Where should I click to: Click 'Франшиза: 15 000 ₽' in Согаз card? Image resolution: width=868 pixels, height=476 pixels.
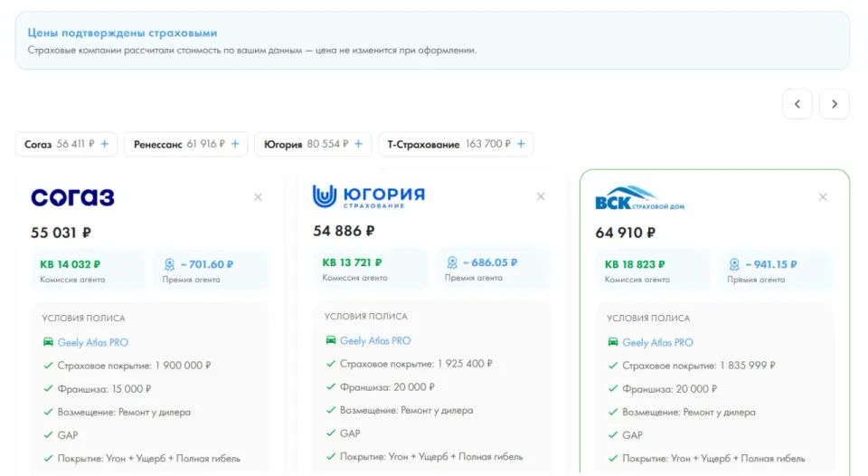click(x=104, y=389)
